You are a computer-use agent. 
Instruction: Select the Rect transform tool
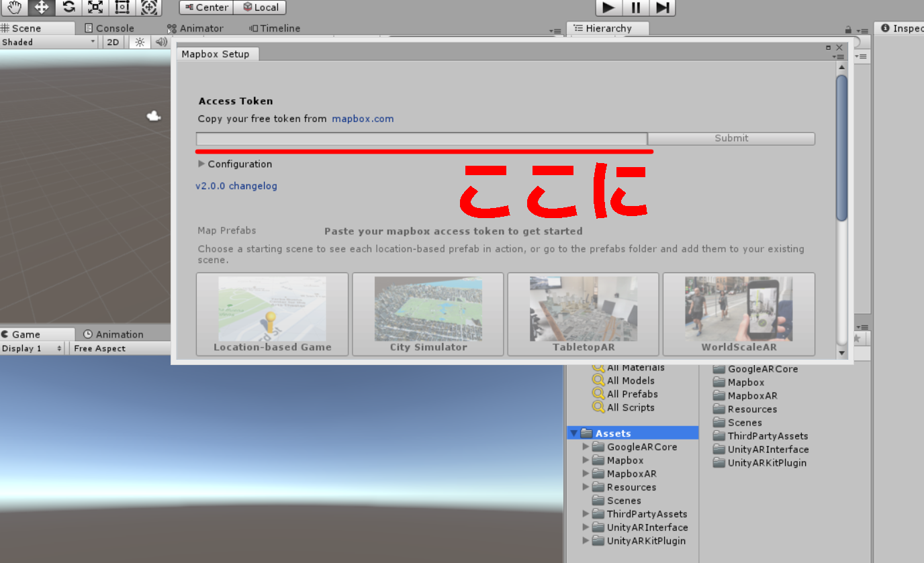122,7
